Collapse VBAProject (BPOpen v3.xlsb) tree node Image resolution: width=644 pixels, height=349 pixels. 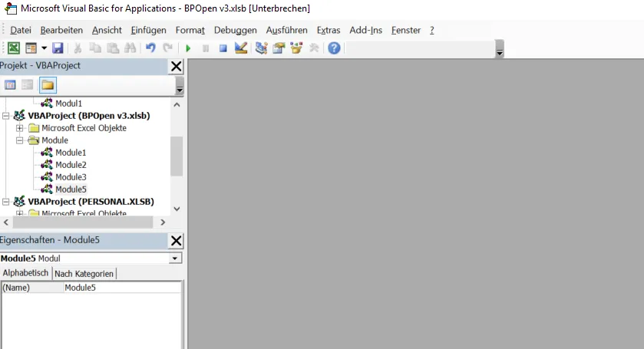(x=5, y=116)
